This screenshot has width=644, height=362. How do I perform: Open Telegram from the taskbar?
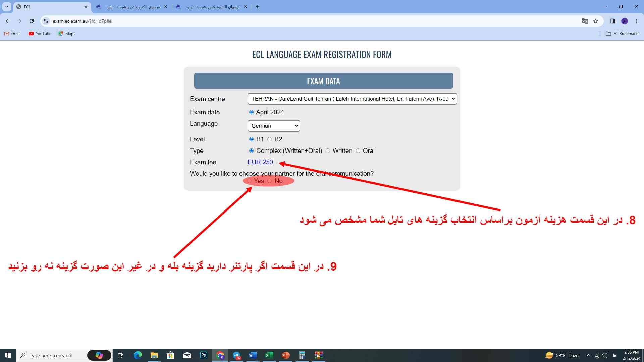pyautogui.click(x=237, y=355)
